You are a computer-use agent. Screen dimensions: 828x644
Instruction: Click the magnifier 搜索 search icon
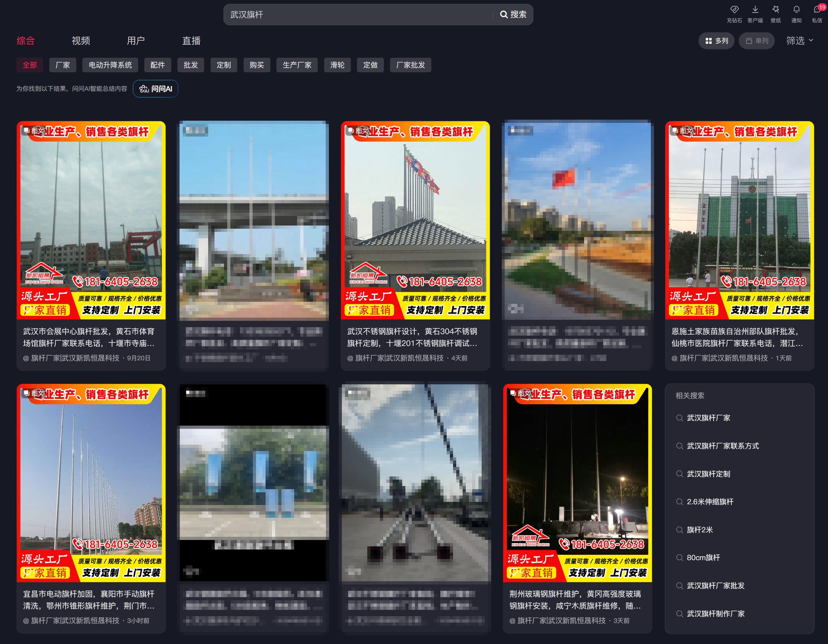[x=503, y=14]
